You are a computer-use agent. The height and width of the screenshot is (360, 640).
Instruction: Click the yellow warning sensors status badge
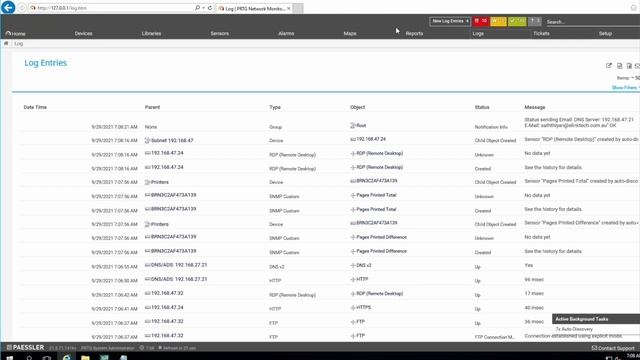click(498, 21)
